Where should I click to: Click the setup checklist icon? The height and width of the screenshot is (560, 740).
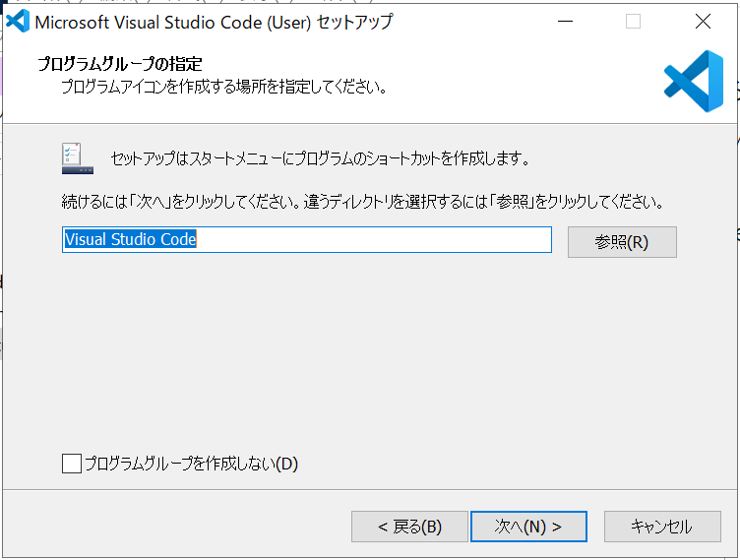[78, 158]
